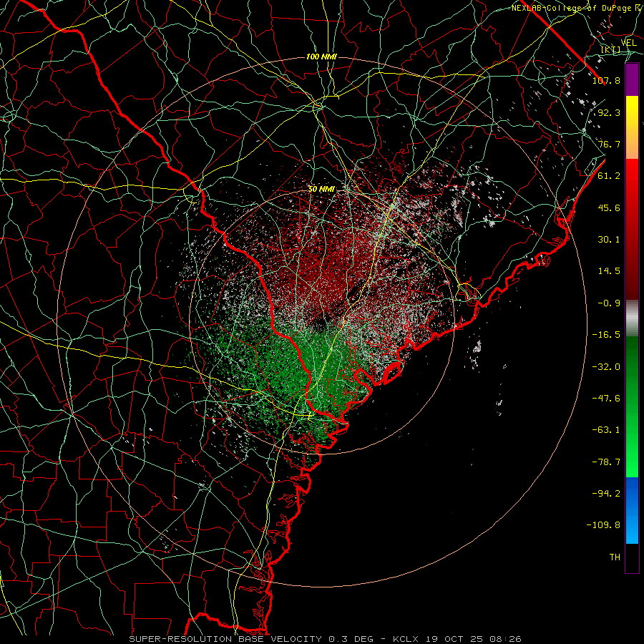Click the product caption at the bottom
The height and width of the screenshot is (644, 644).
click(x=326, y=639)
